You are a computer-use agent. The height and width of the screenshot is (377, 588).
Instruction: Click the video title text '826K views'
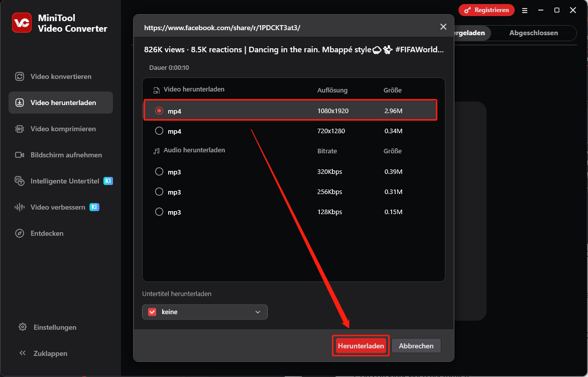[164, 50]
